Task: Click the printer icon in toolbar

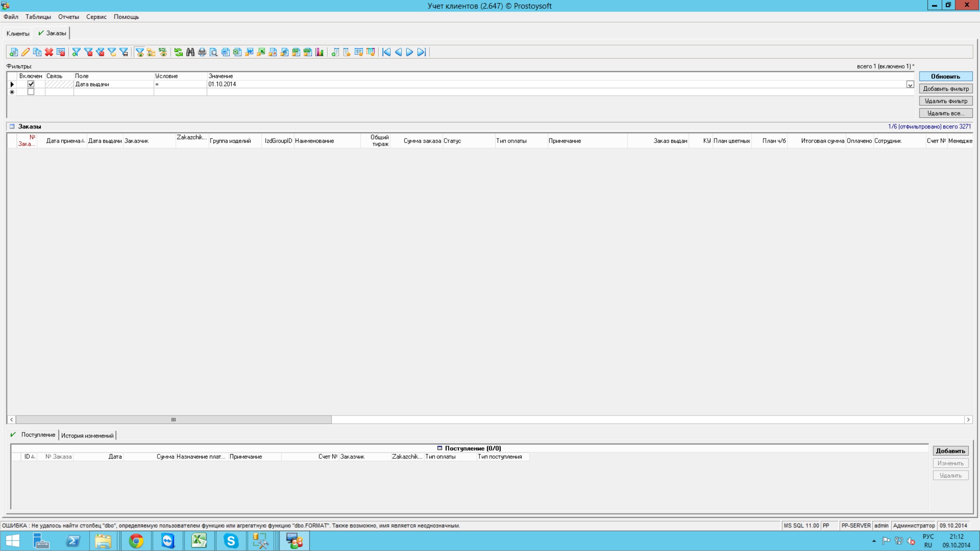Action: 202,52
